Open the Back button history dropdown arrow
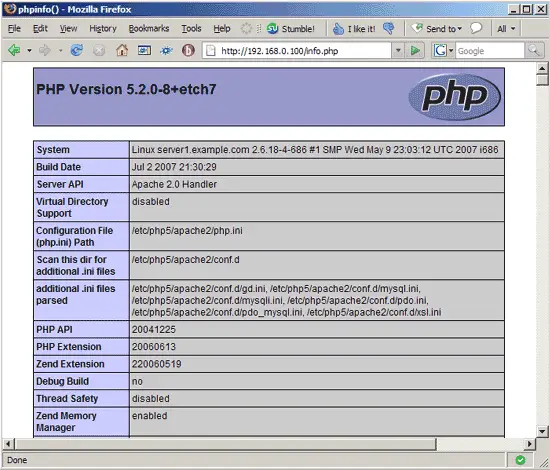Image resolution: width=550 pixels, height=470 pixels. pyautogui.click(x=29, y=51)
